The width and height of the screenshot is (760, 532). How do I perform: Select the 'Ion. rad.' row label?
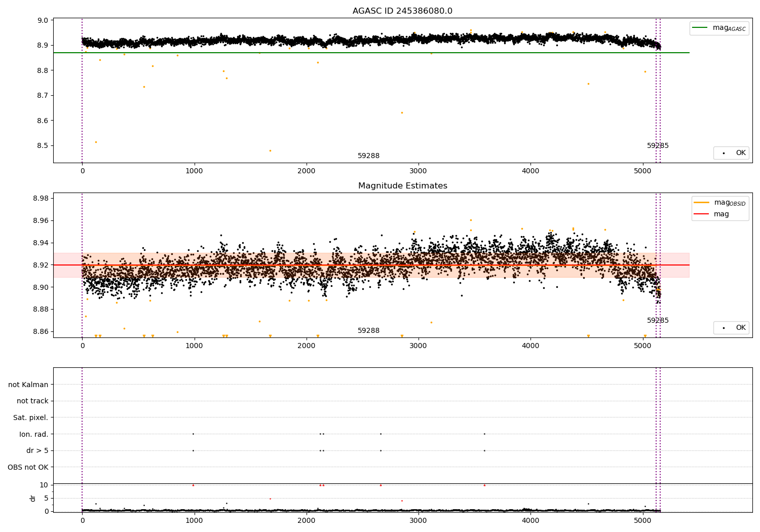(x=34, y=434)
